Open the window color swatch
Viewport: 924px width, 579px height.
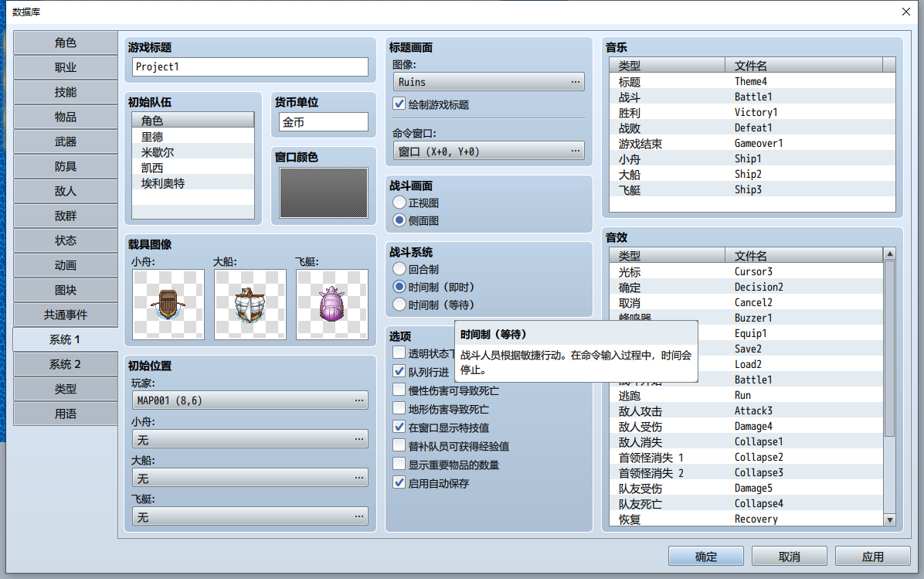tap(324, 192)
